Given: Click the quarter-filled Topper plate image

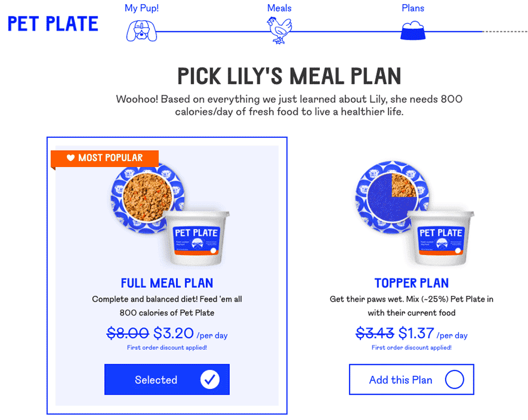Looking at the screenshot, I should click(392, 198).
